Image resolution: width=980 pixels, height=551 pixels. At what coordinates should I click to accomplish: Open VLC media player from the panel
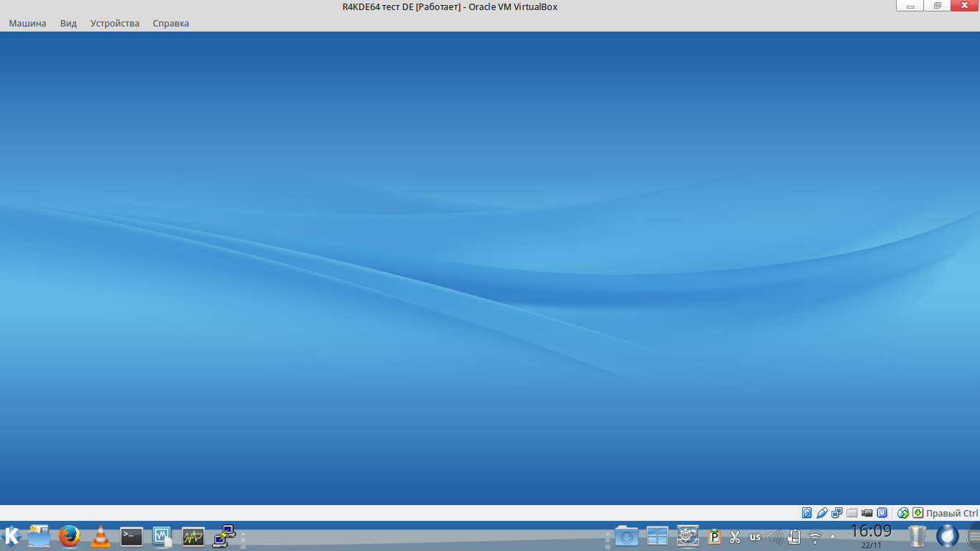[100, 536]
